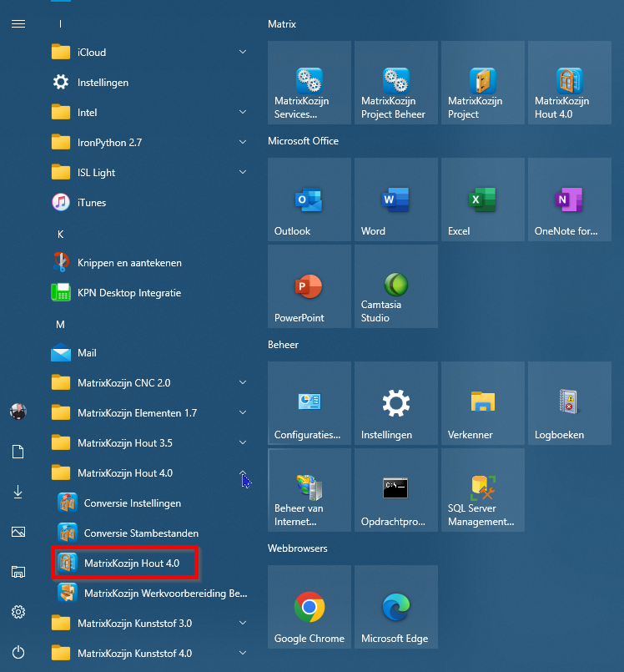Viewport: 624px width, 672px height.
Task: Open the Logboeken tile
Action: 569,403
